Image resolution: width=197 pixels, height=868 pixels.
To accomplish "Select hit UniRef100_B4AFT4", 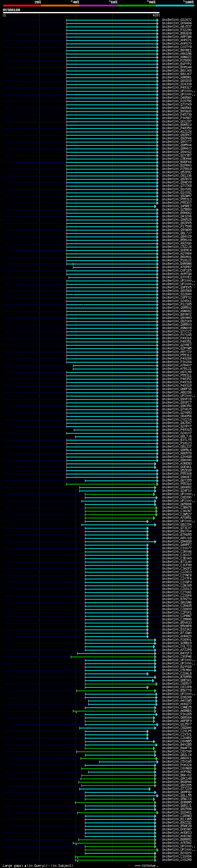I will pyautogui.click(x=177, y=748).
